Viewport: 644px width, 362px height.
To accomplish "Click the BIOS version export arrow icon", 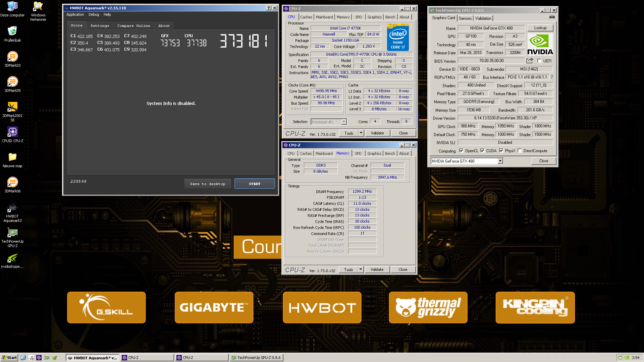I will click(530, 61).
